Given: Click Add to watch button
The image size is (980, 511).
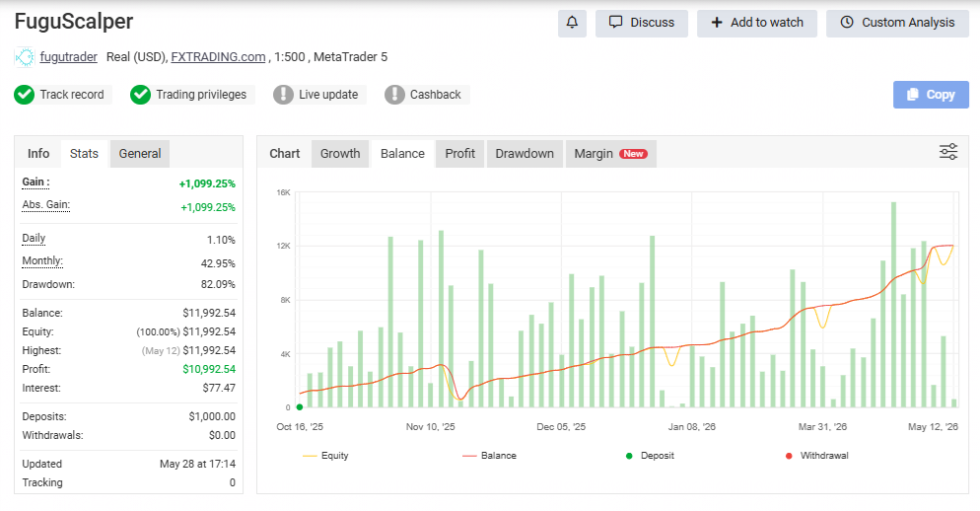Looking at the screenshot, I should click(757, 23).
